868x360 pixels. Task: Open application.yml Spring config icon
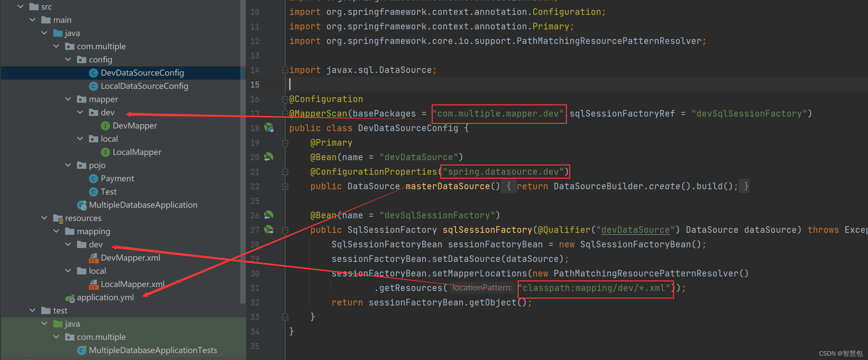[x=70, y=298]
